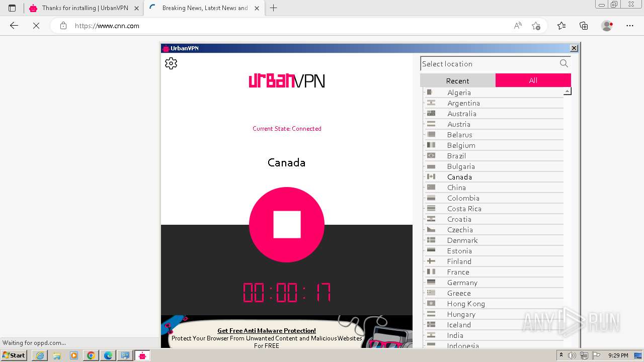
Task: Close the Breaking News tab
Action: [x=257, y=8]
